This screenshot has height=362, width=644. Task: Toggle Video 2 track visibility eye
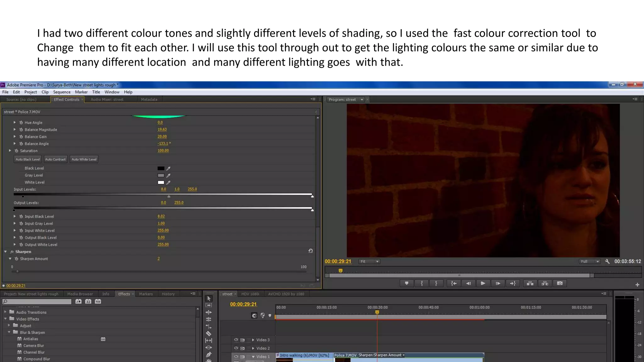click(236, 348)
